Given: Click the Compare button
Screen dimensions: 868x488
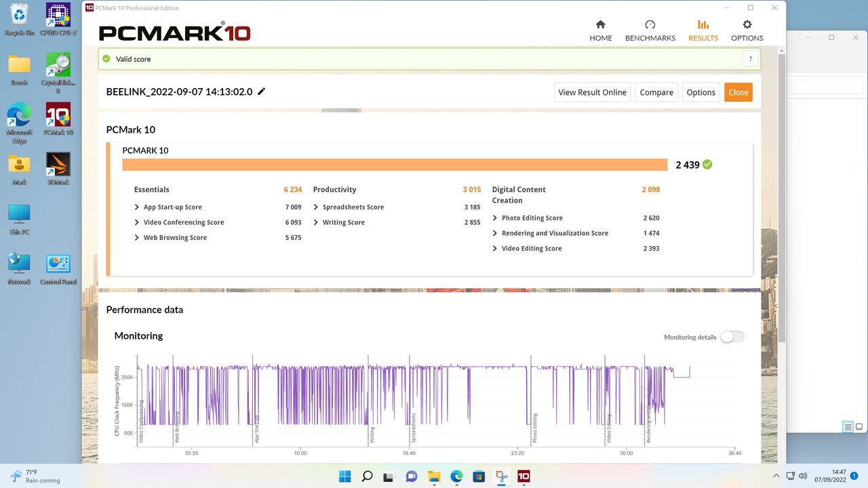Looking at the screenshot, I should coord(656,92).
